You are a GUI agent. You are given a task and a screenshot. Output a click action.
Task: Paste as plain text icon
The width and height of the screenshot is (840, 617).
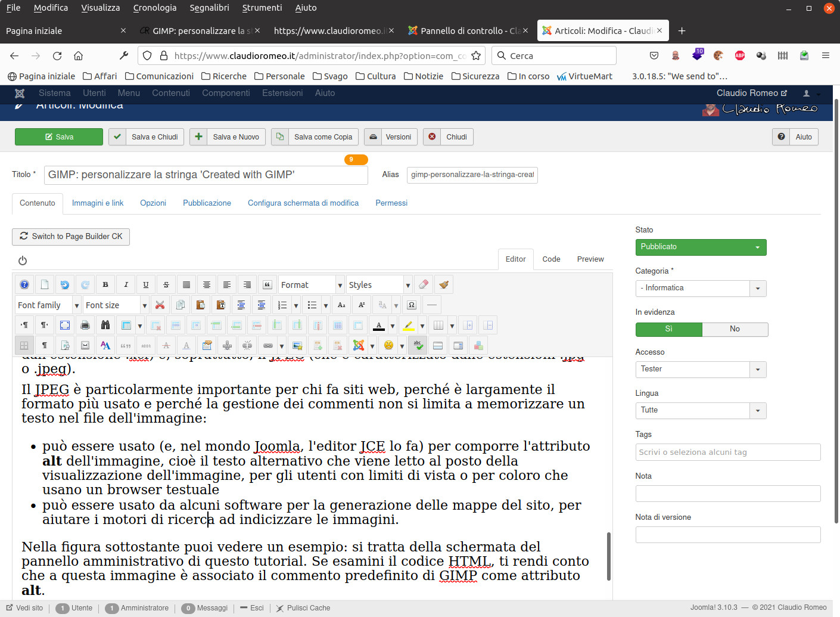(220, 305)
